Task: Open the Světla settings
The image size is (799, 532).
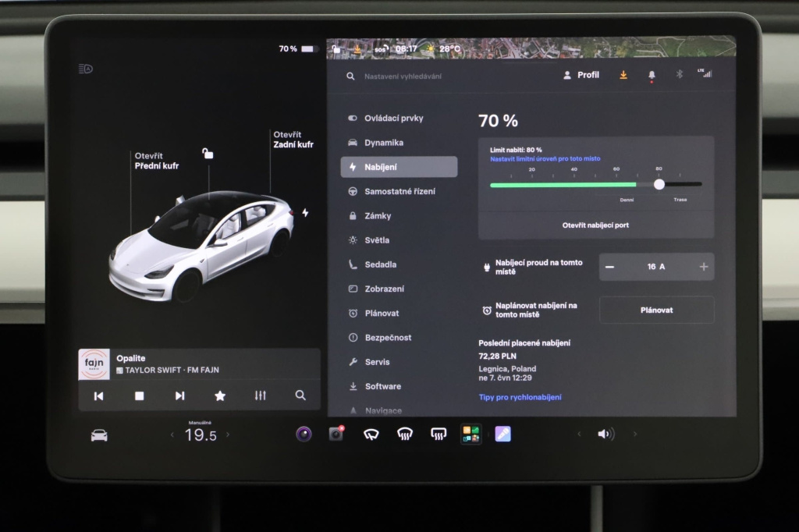Action: click(377, 240)
